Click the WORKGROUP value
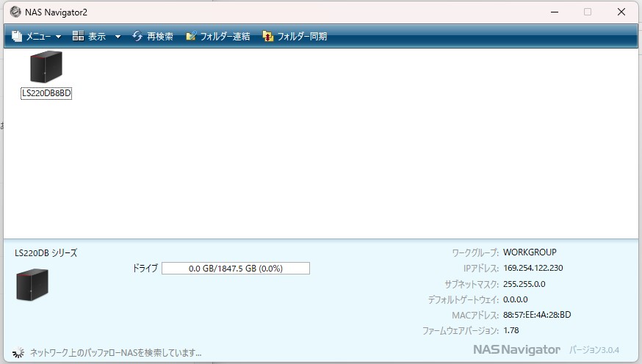Screen dimensions: 642x364 pyautogui.click(x=530, y=252)
